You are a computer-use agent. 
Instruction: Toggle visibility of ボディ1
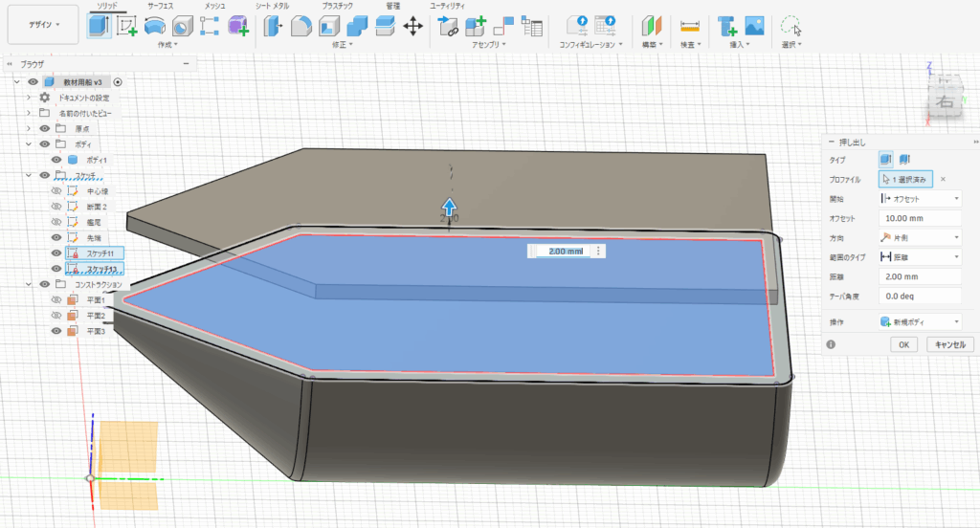pyautogui.click(x=57, y=160)
